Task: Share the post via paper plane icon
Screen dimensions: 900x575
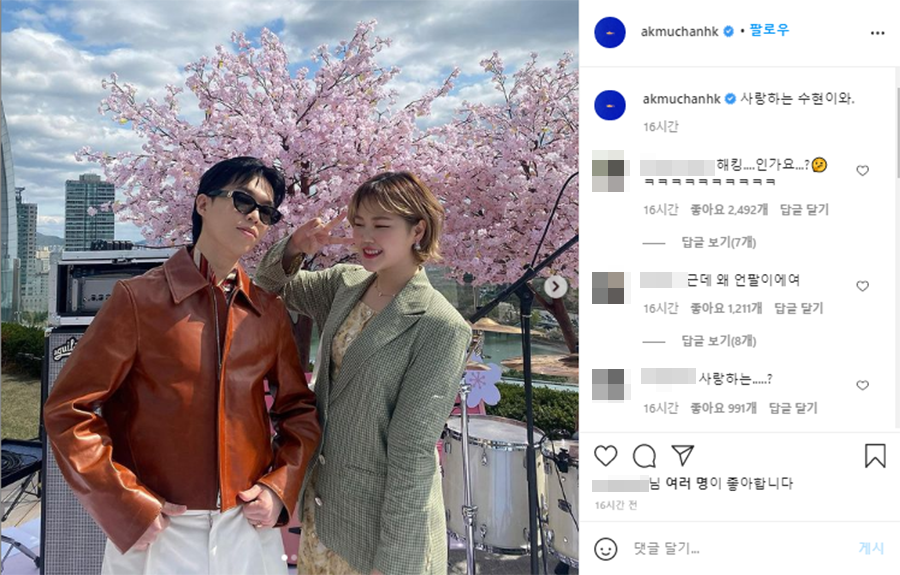Action: tap(682, 455)
